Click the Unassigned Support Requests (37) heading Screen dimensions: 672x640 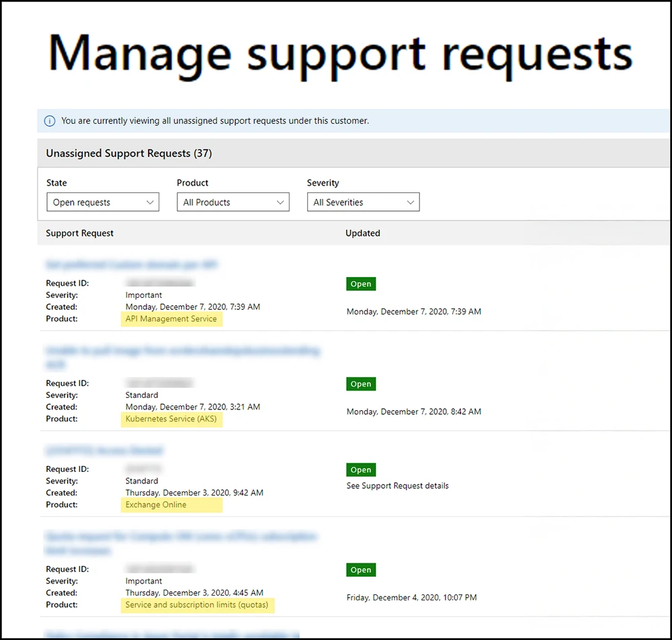(x=129, y=153)
